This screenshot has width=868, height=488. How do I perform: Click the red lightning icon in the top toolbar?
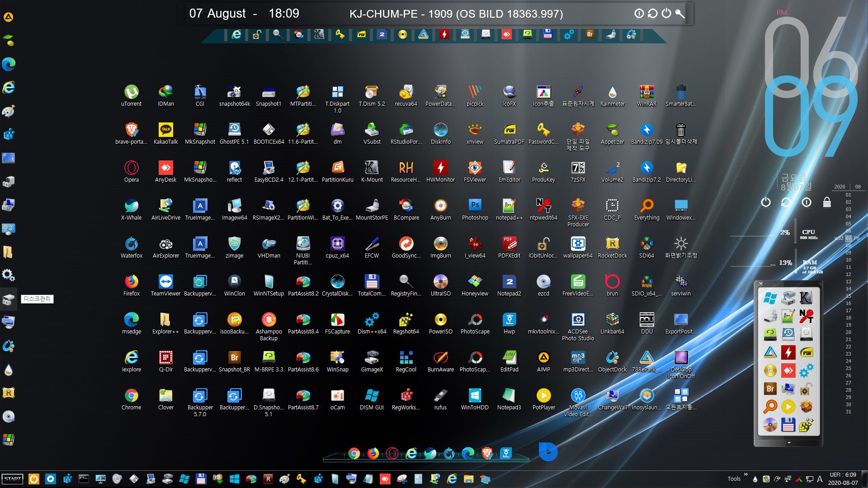click(444, 34)
